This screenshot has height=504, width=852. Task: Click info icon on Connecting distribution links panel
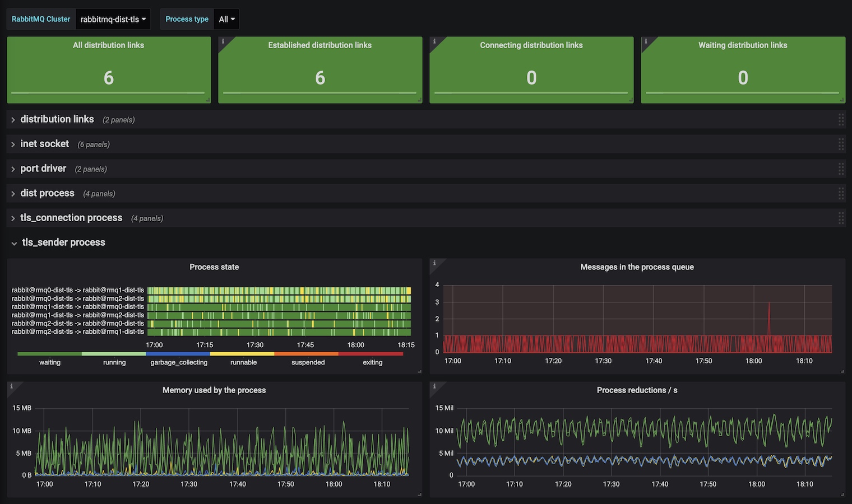click(434, 41)
